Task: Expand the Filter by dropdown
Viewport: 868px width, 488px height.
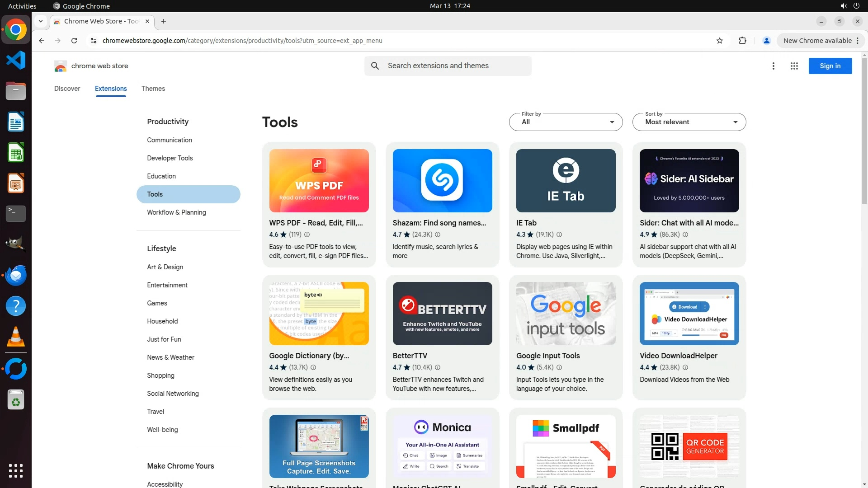Action: pyautogui.click(x=566, y=122)
